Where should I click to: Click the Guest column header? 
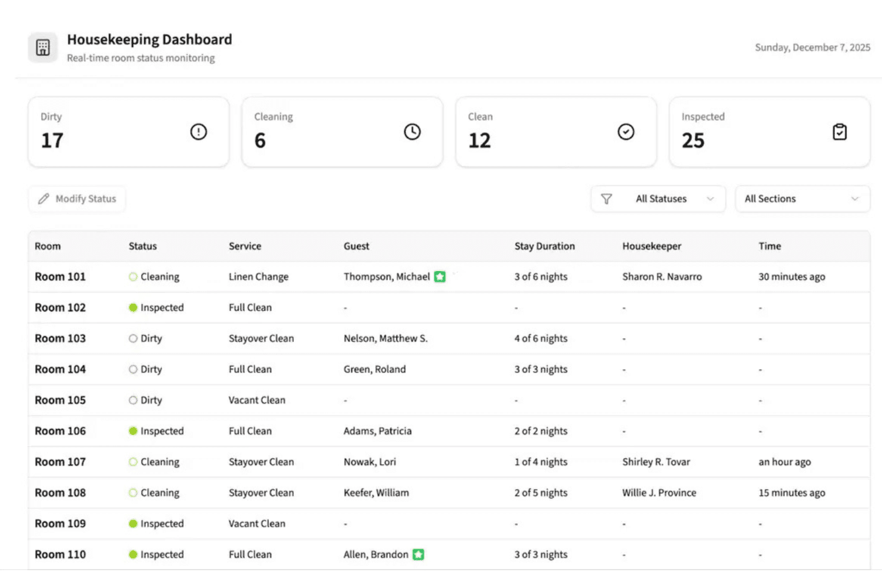[356, 246]
